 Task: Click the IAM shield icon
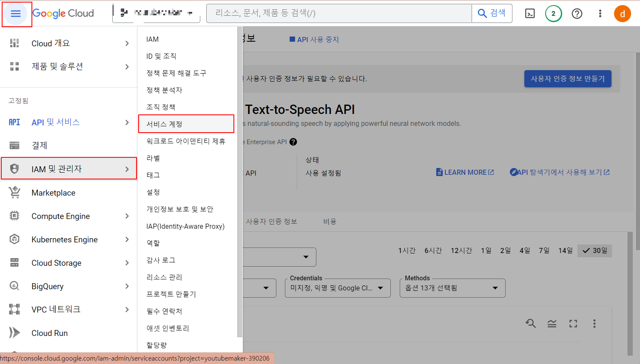(14, 169)
